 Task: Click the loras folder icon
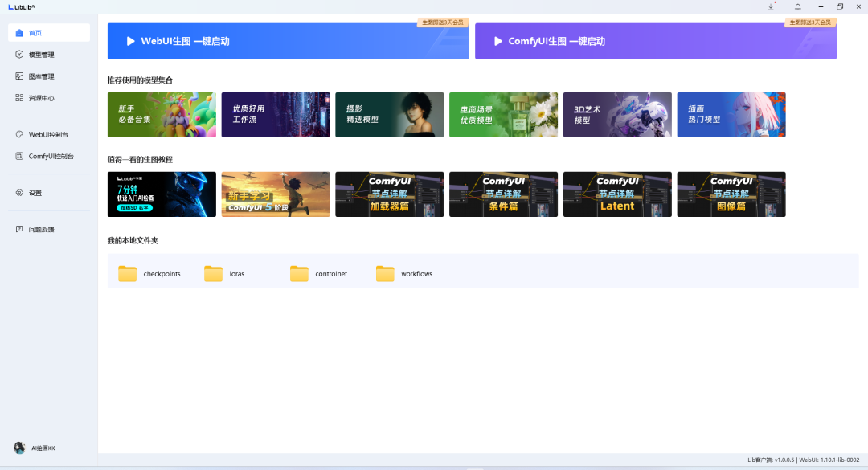tap(213, 273)
